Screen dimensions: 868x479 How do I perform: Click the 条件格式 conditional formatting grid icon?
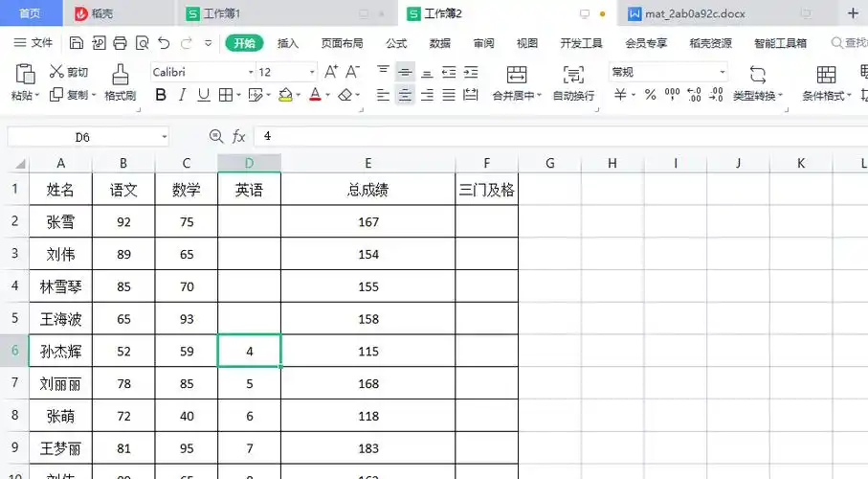point(827,75)
